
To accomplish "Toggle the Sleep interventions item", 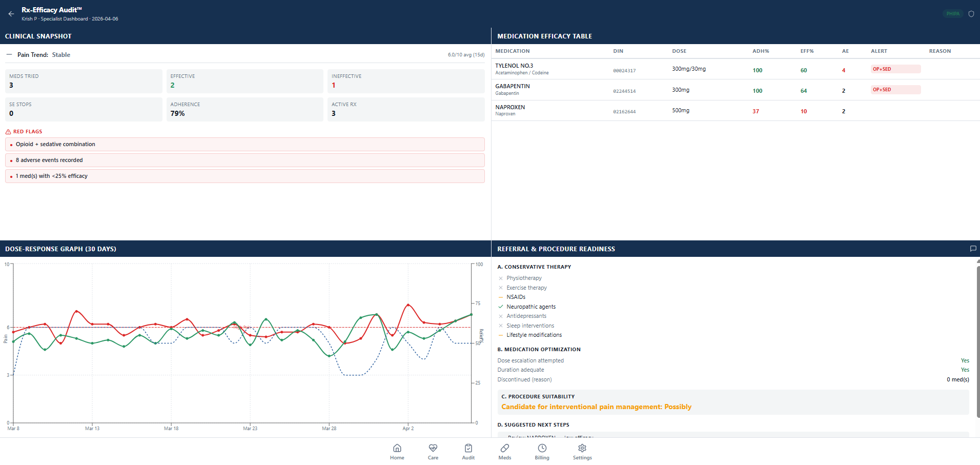I will (530, 326).
